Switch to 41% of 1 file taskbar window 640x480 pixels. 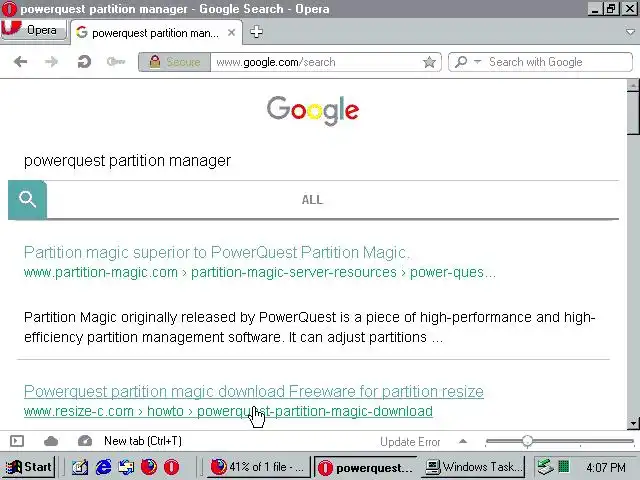point(258,467)
